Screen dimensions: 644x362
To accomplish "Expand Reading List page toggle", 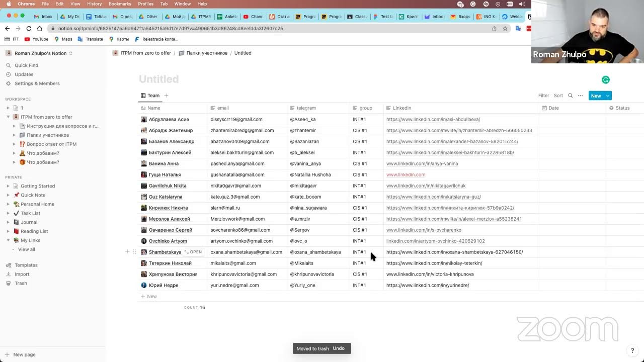I will coord(8,231).
